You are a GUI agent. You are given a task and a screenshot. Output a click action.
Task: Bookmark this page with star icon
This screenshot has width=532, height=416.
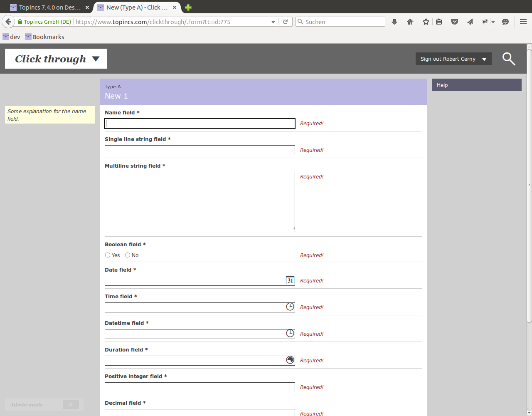click(x=426, y=22)
